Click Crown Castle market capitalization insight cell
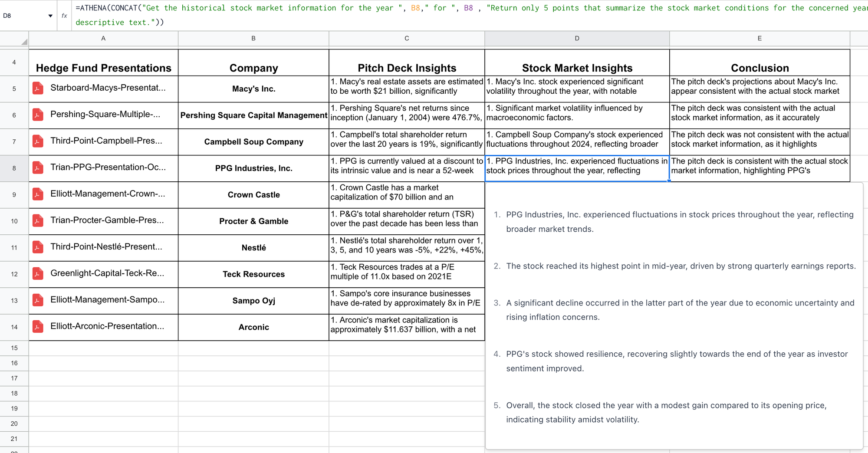Viewport: 868px width, 453px height. pos(407,195)
